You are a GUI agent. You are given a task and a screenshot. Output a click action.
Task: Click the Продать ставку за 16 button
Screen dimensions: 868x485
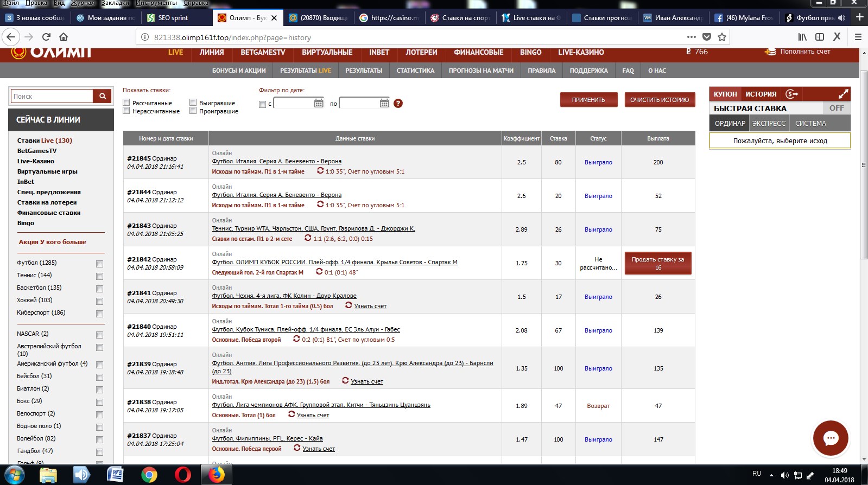tap(658, 263)
